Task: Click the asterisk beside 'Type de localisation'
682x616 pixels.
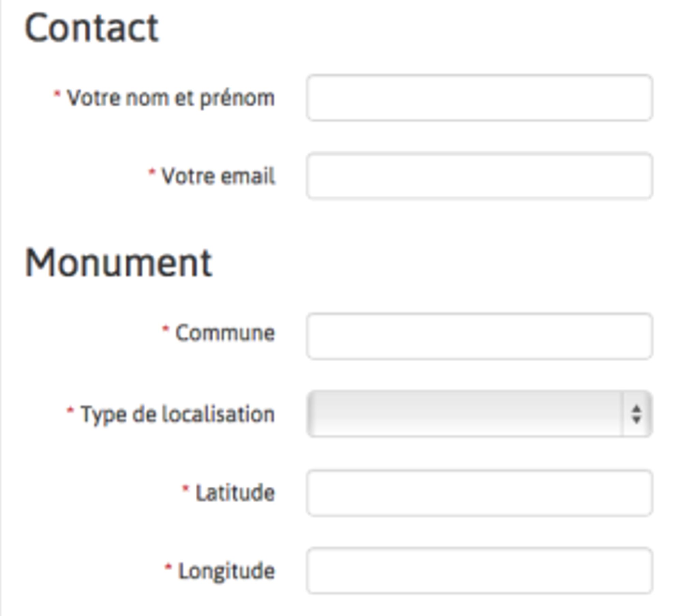Action: click(x=70, y=410)
